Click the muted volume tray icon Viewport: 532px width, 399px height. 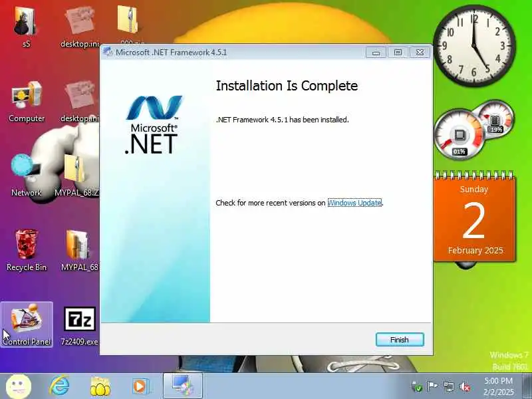(465, 386)
